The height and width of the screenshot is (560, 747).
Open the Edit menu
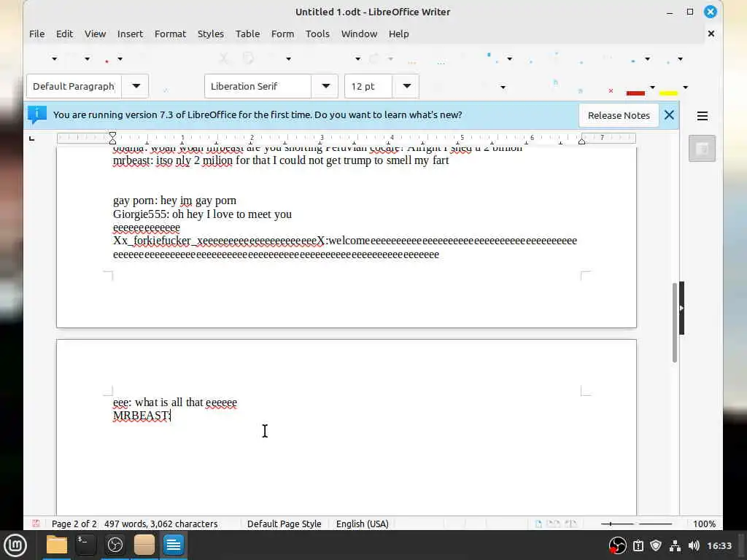(x=64, y=34)
